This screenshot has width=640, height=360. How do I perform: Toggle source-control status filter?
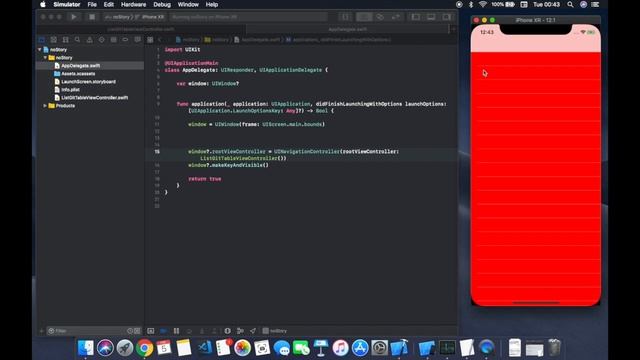pyautogui.click(x=137, y=331)
